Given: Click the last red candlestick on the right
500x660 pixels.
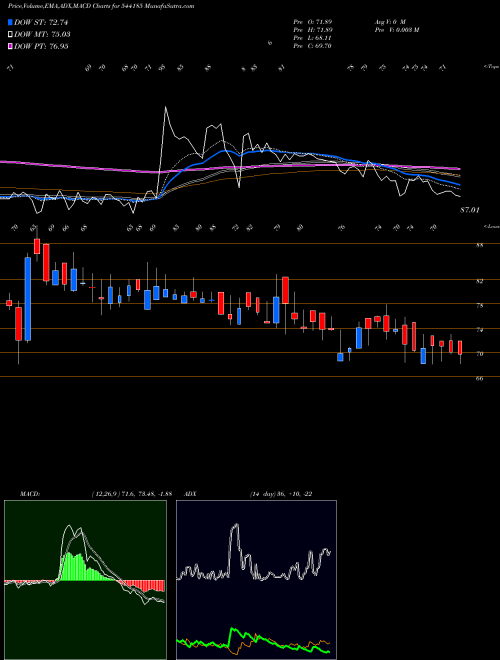Looking at the screenshot, I should pos(460,348).
